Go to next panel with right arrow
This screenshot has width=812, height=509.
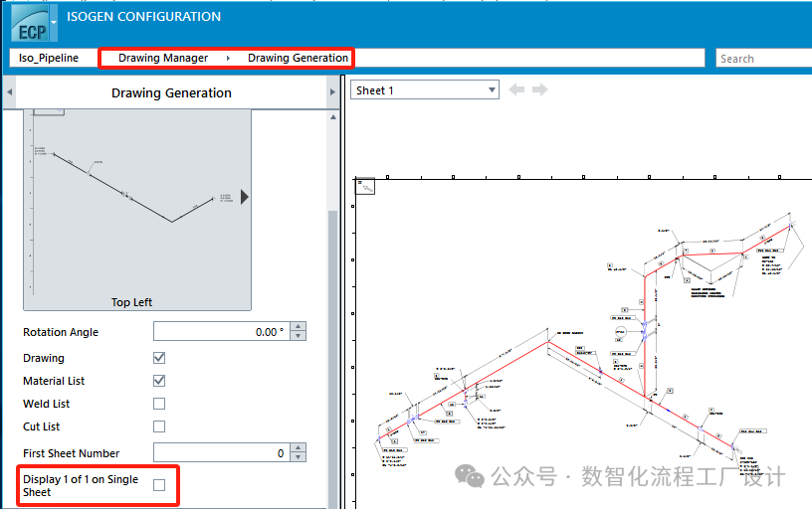pos(332,92)
